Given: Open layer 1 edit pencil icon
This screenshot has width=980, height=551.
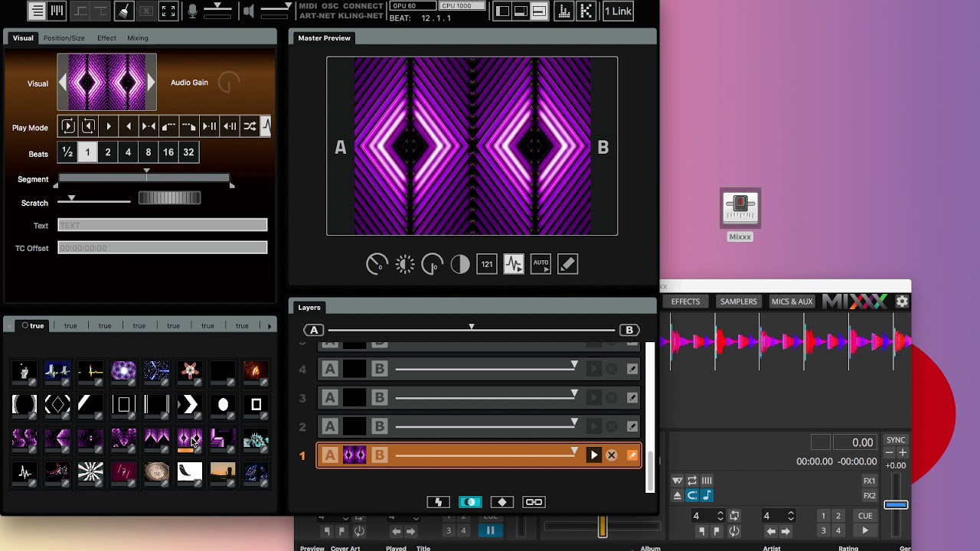Looking at the screenshot, I should pyautogui.click(x=632, y=455).
